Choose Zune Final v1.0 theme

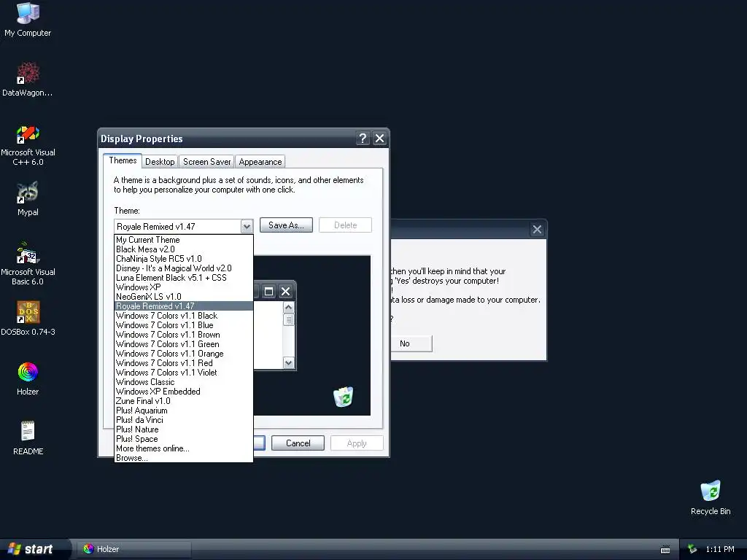click(x=183, y=401)
